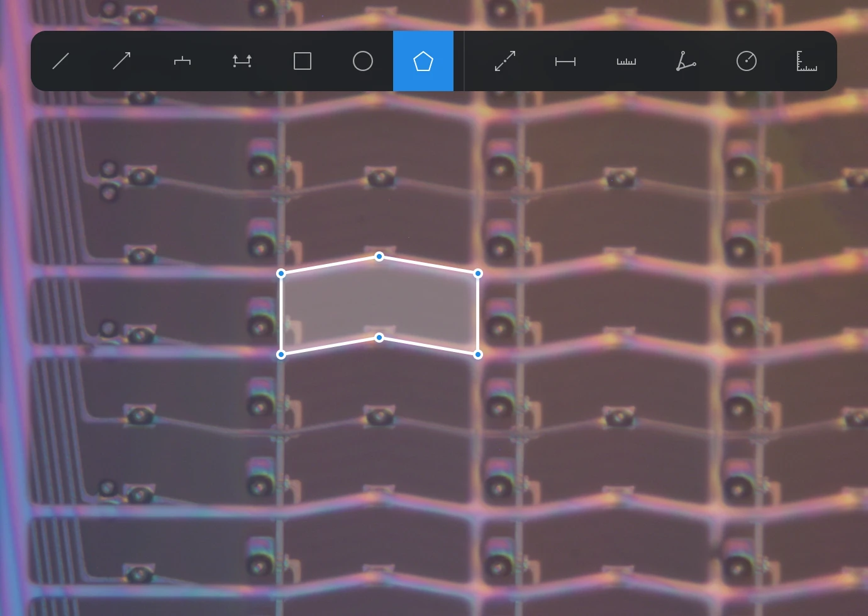
Task: Click the polygon's bottom-right vertex handle
Action: (478, 355)
